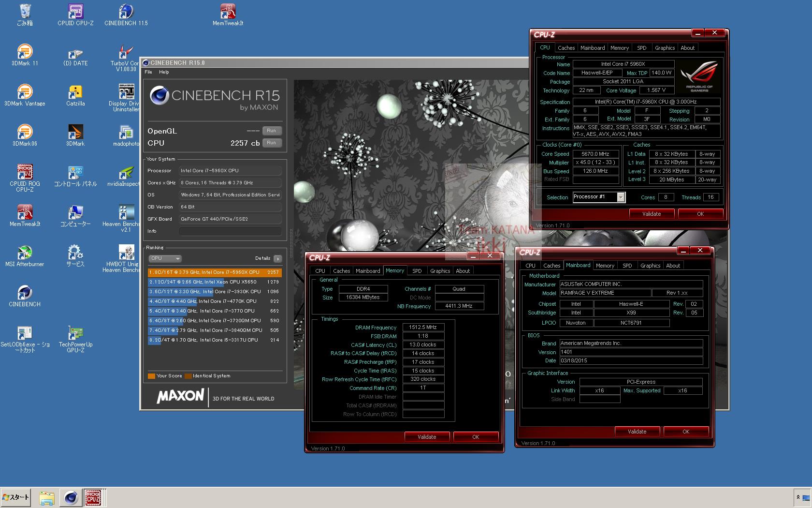
Task: Click the i7-3770 ranking row
Action: pyautogui.click(x=215, y=311)
